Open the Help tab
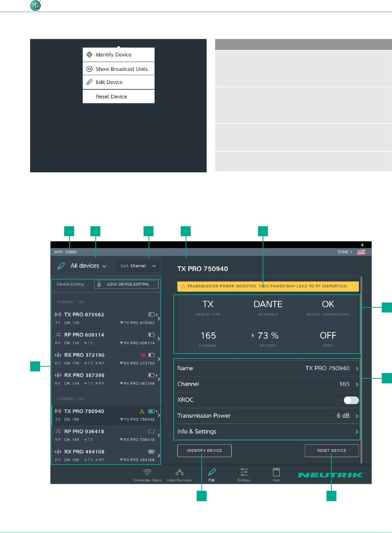Image resolution: width=392 pixels, height=533 pixels. (x=276, y=475)
